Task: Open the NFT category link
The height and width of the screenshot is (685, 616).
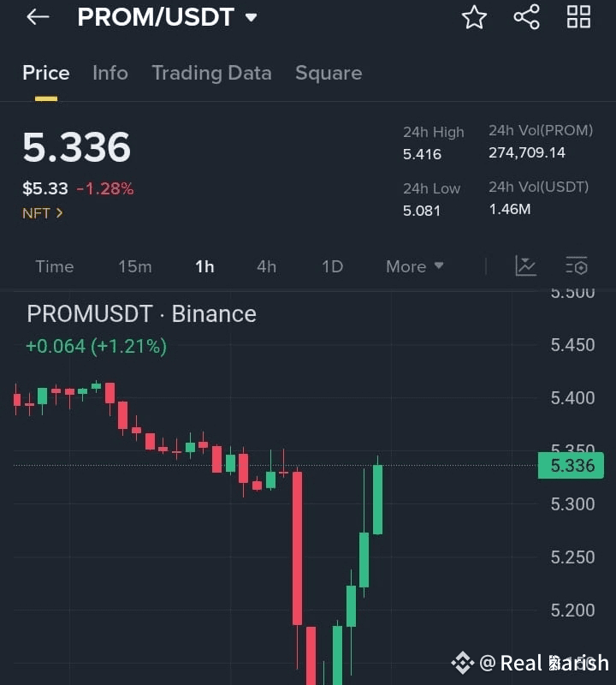Action: [43, 213]
